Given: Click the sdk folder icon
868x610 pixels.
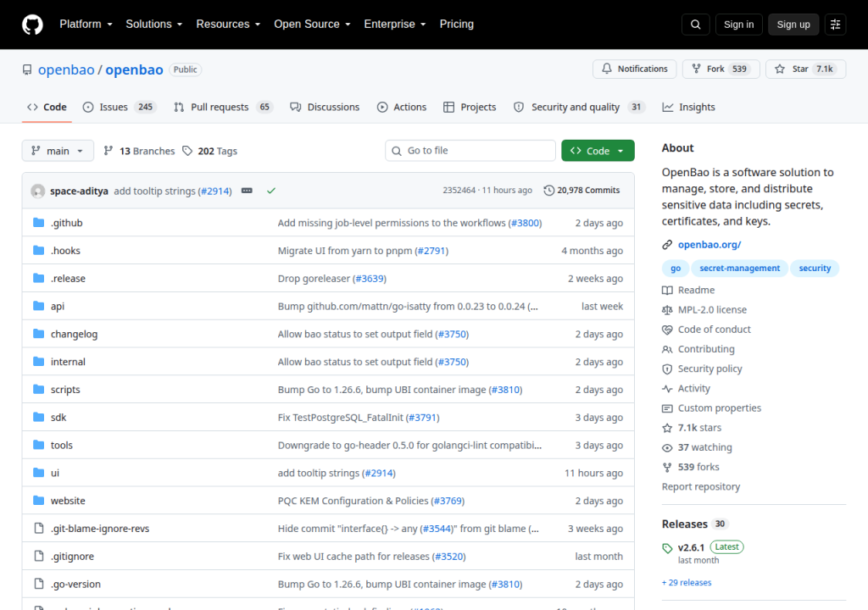Looking at the screenshot, I should [x=38, y=417].
